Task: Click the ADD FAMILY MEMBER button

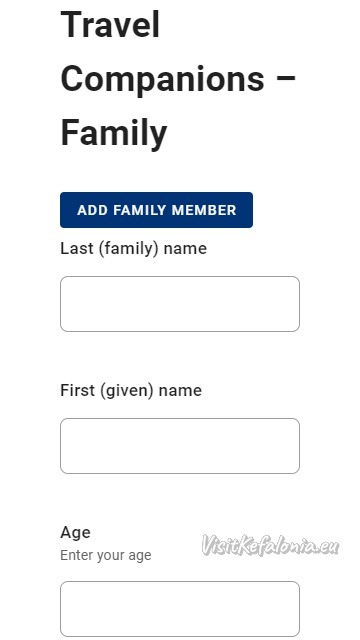Action: coord(156,210)
